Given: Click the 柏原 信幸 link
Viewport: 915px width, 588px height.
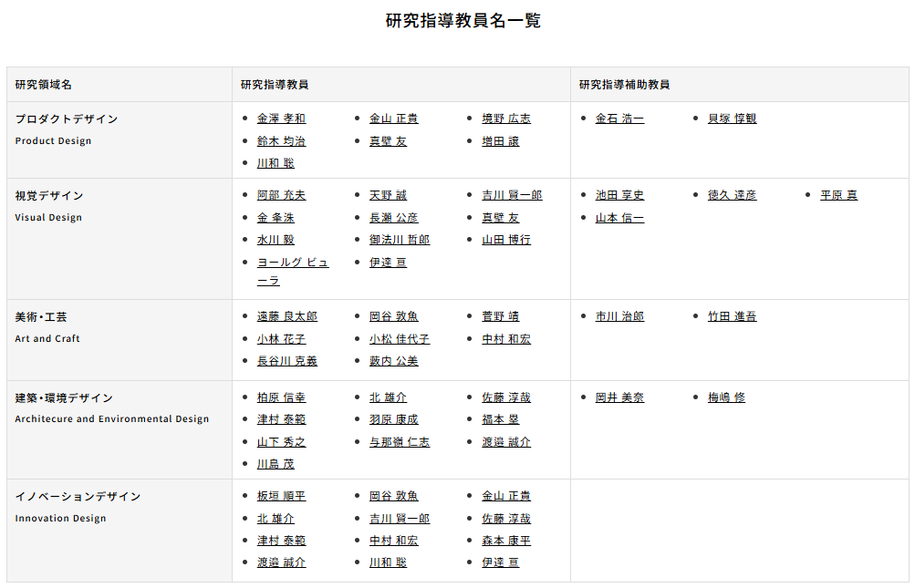Looking at the screenshot, I should [281, 397].
